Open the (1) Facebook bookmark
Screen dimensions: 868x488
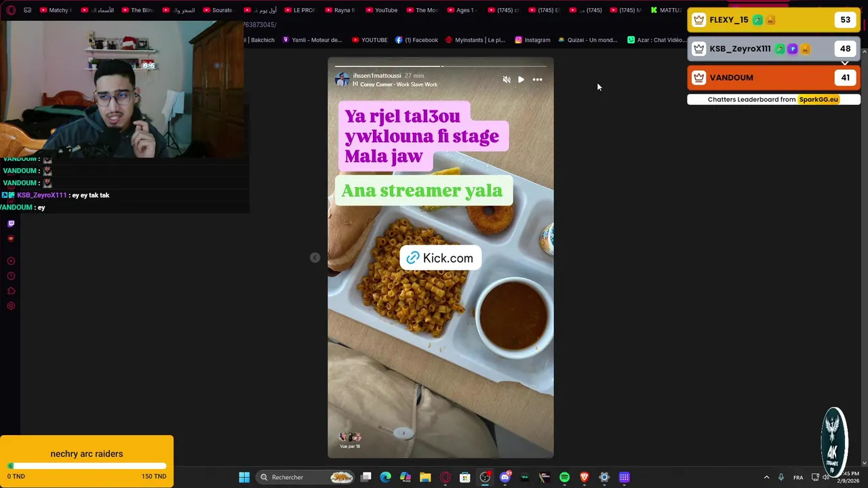[416, 40]
